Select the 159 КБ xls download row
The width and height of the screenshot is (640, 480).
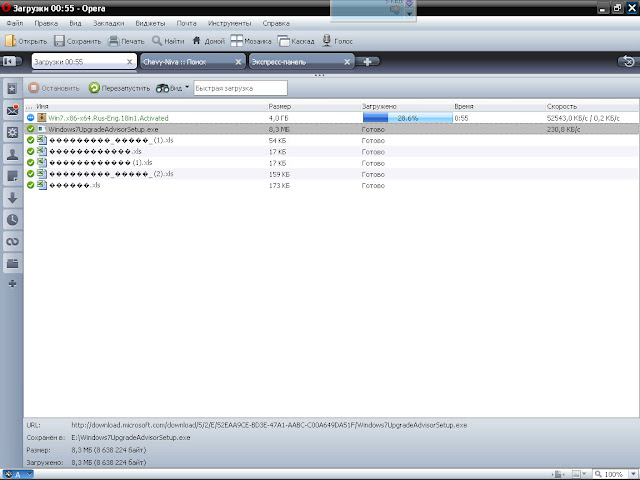pyautogui.click(x=331, y=174)
